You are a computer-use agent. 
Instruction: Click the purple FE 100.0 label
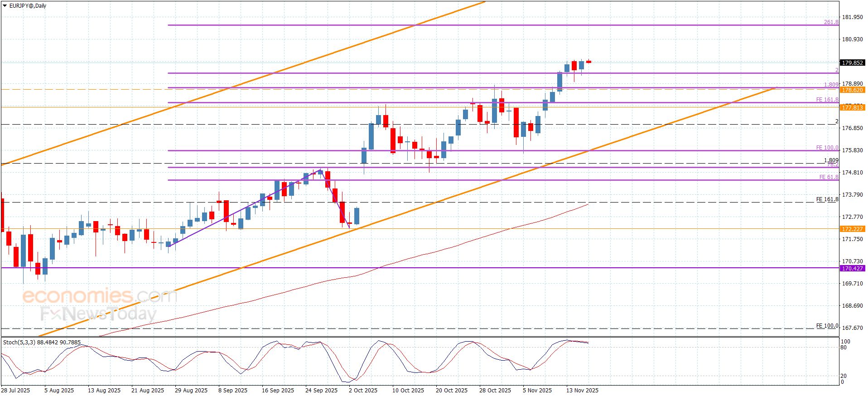[x=827, y=148]
